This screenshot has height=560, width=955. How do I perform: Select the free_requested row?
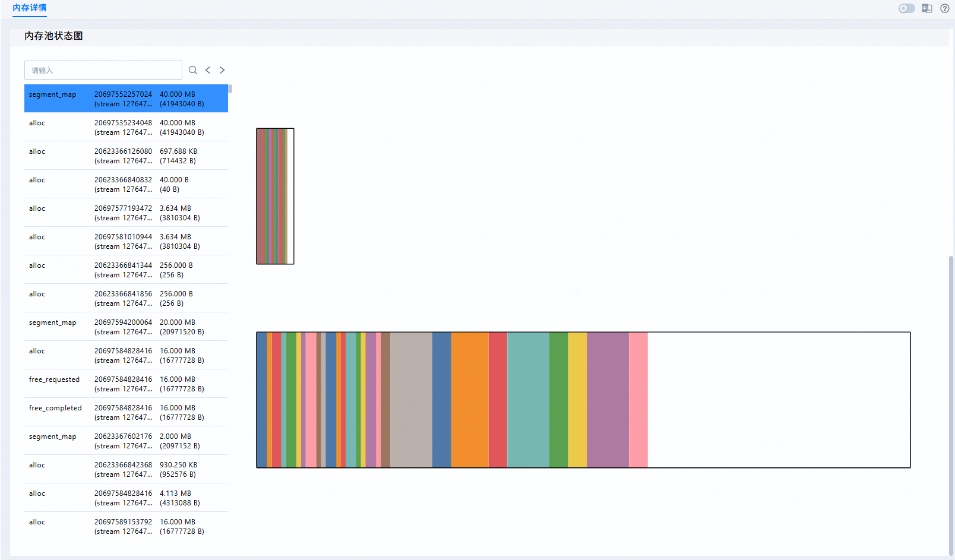(126, 384)
